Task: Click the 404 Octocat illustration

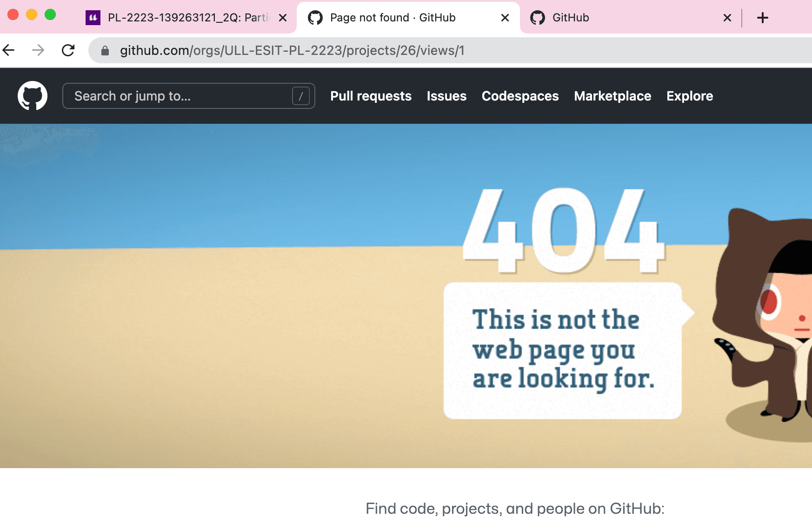Action: pyautogui.click(x=767, y=326)
